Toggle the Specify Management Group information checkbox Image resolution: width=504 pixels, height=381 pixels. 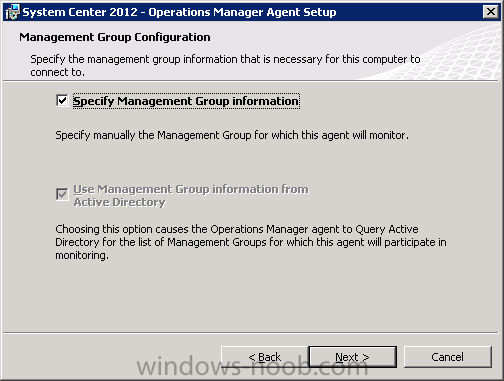coord(62,100)
